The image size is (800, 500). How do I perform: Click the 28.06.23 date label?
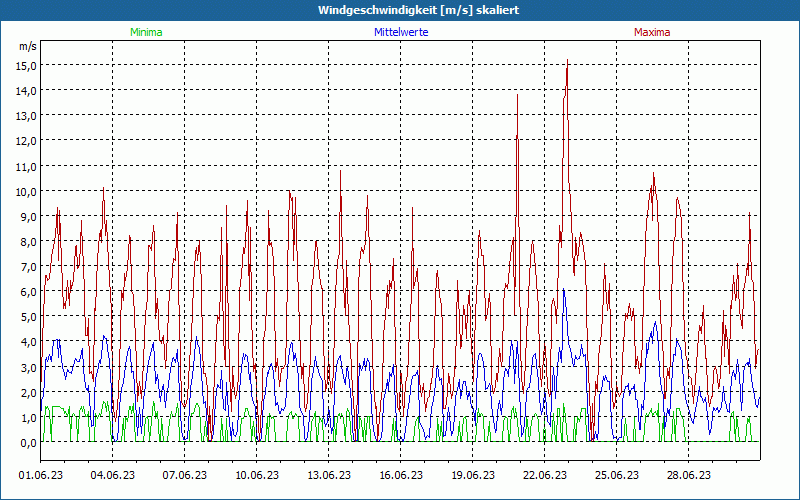688,475
